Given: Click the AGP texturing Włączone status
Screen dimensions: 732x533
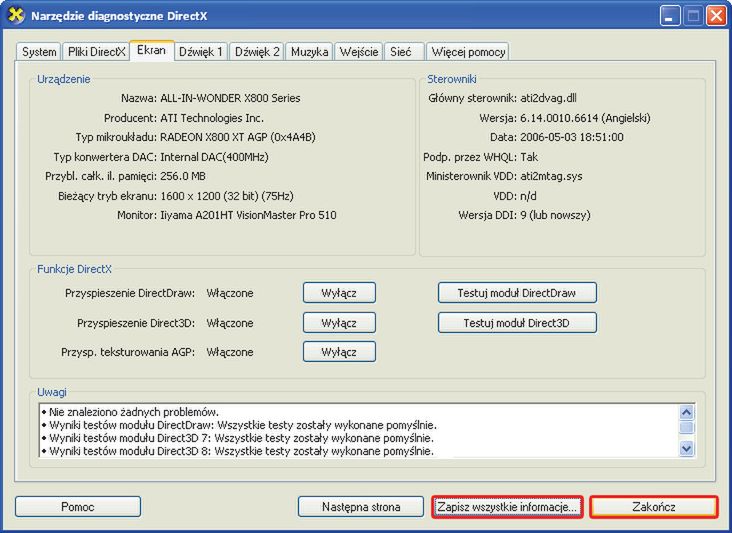Looking at the screenshot, I should [x=230, y=352].
